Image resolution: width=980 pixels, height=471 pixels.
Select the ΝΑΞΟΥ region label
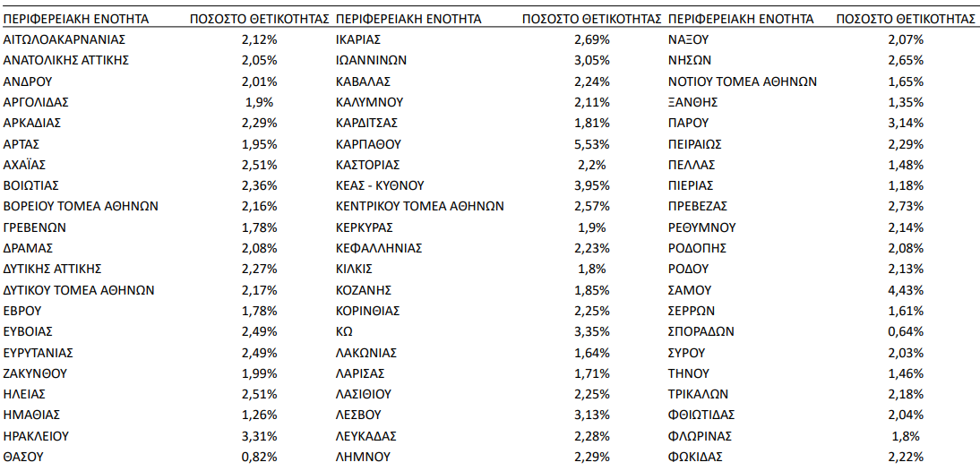pos(688,40)
